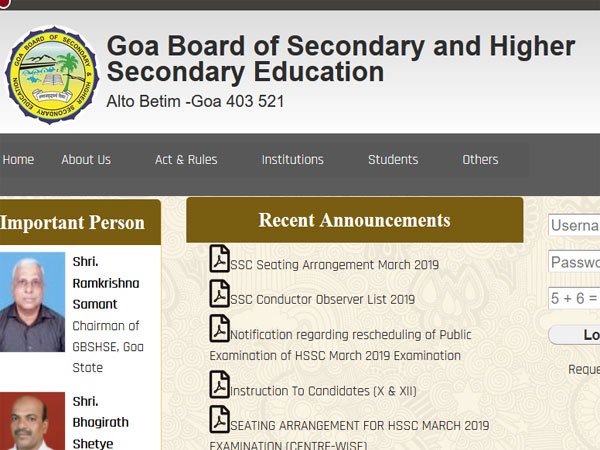Viewport: 600px width, 450px height.
Task: Expand the Institutions menu
Action: pos(292,160)
